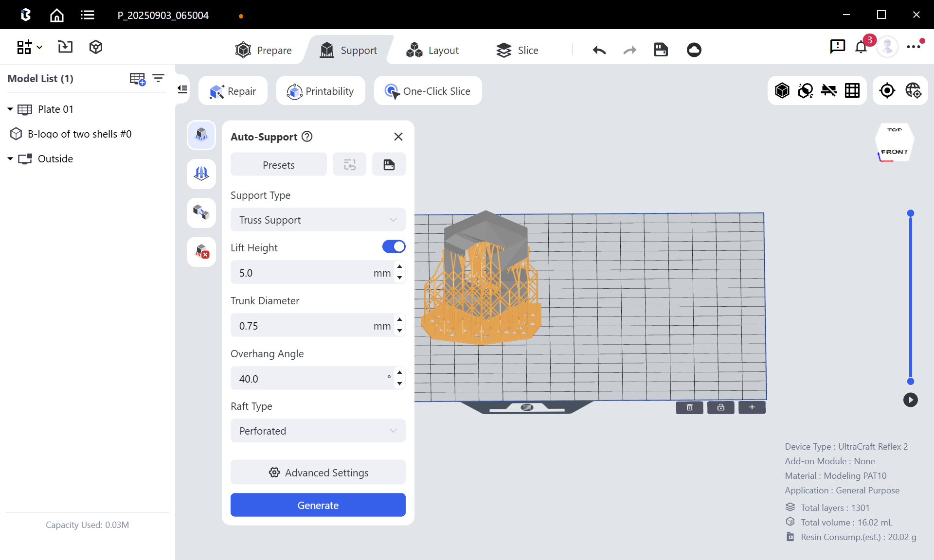Click the Generate button
This screenshot has width=934, height=560.
click(x=318, y=505)
